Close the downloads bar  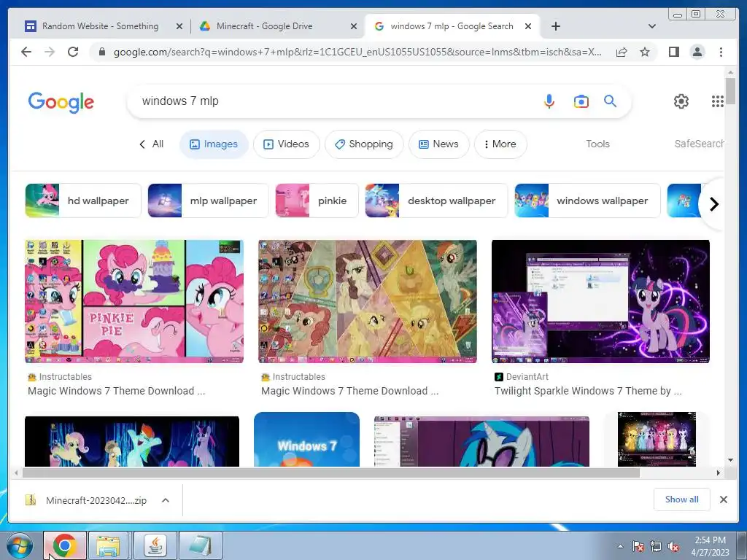pyautogui.click(x=723, y=499)
